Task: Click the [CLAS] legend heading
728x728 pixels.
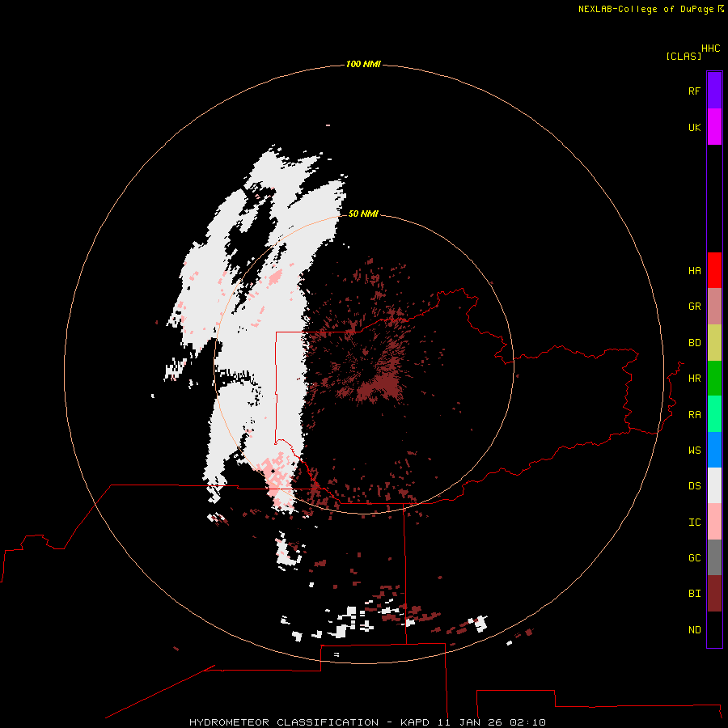Action: (684, 56)
